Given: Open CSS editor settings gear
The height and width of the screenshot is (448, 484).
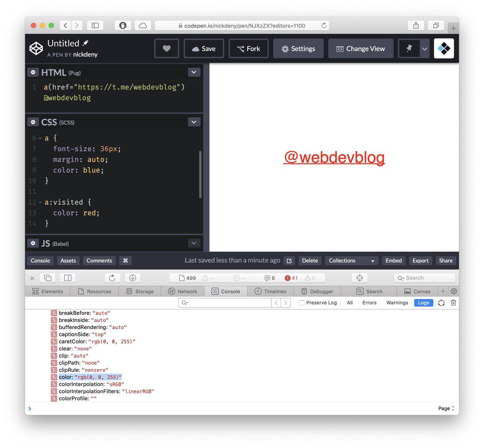Looking at the screenshot, I should [x=33, y=122].
